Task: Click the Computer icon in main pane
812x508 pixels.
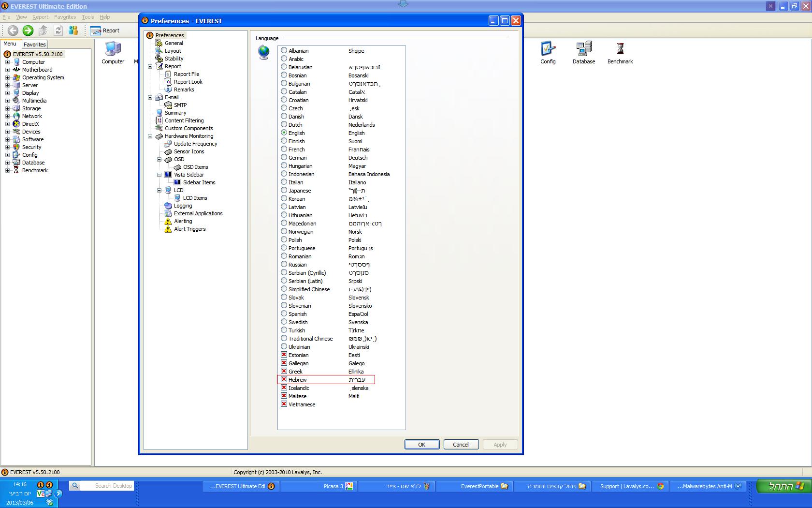Action: [x=113, y=53]
